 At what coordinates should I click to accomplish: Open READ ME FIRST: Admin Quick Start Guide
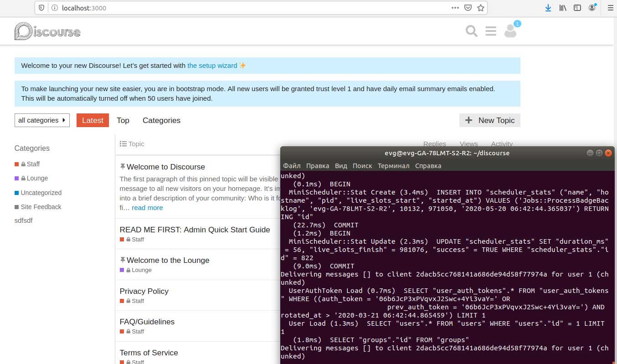click(x=195, y=230)
